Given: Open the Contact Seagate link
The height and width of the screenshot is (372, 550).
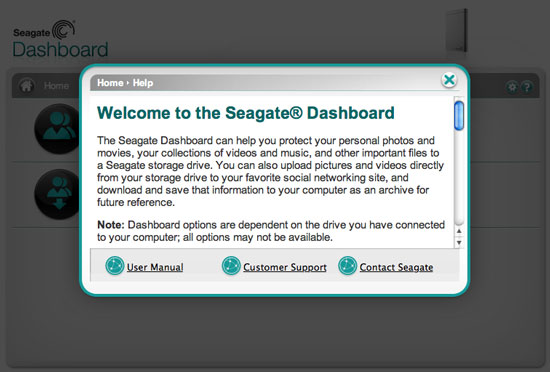Looking at the screenshot, I should tap(396, 267).
